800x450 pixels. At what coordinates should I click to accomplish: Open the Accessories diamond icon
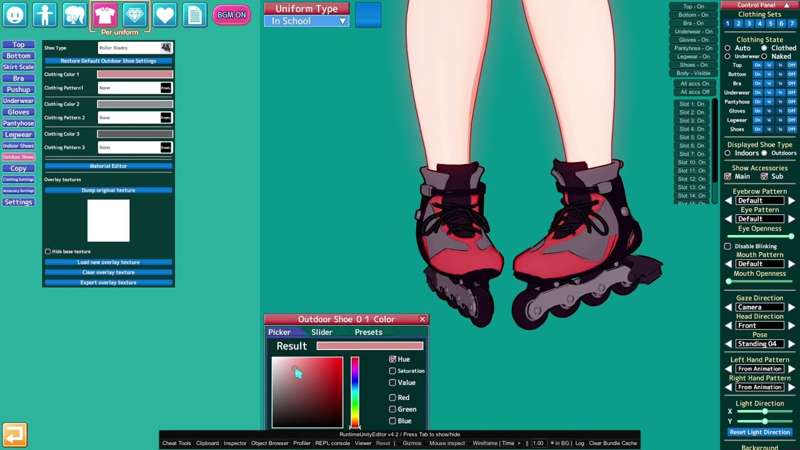coord(135,15)
